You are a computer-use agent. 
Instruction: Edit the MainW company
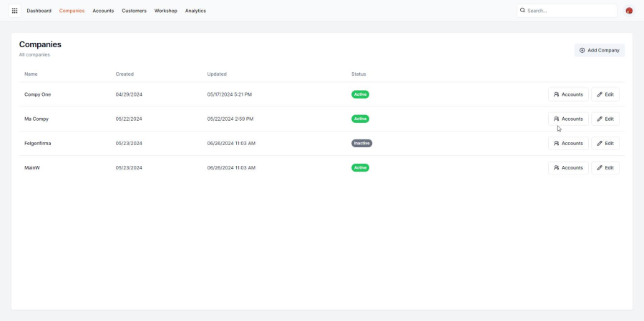coord(605,167)
